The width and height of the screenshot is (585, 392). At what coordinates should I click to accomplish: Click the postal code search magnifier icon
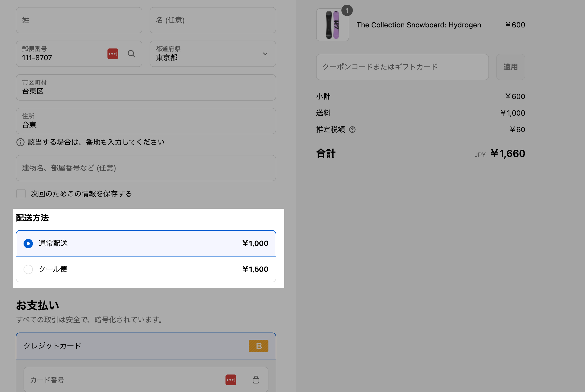131,54
